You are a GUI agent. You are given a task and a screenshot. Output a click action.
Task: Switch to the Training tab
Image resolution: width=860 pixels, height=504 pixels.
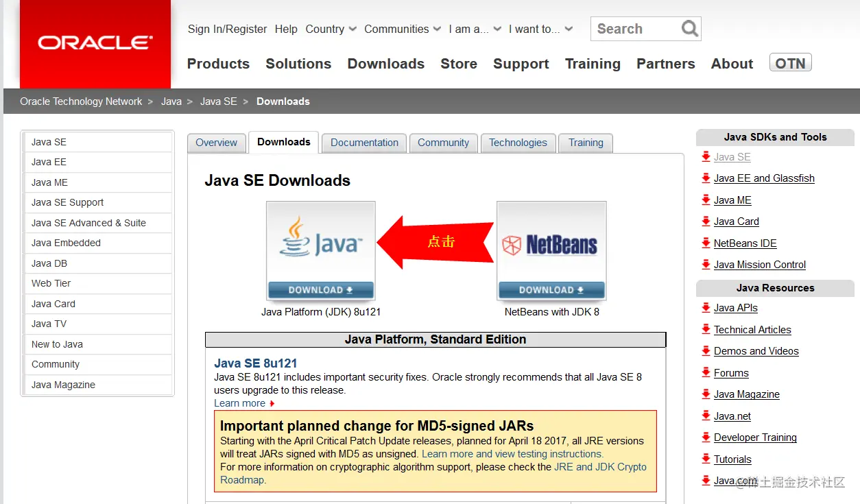586,143
